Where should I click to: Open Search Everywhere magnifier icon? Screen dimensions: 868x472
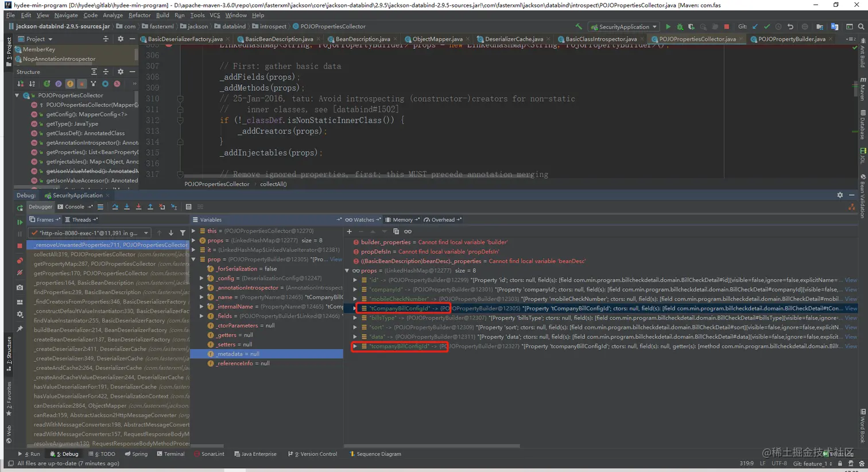tap(861, 26)
